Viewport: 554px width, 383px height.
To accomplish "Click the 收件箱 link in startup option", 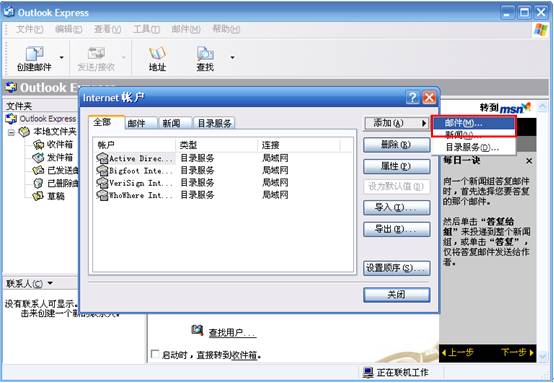I will tap(244, 355).
